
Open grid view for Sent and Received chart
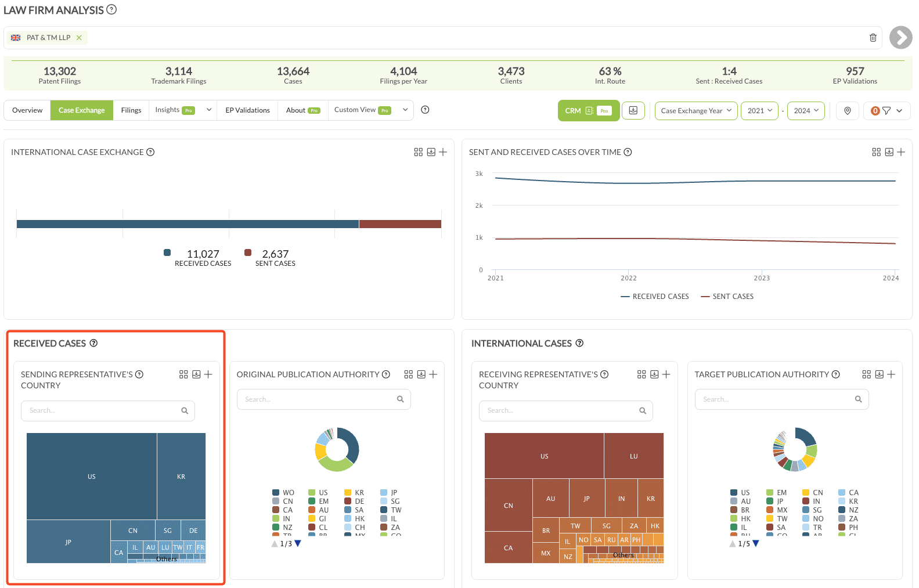(x=876, y=152)
